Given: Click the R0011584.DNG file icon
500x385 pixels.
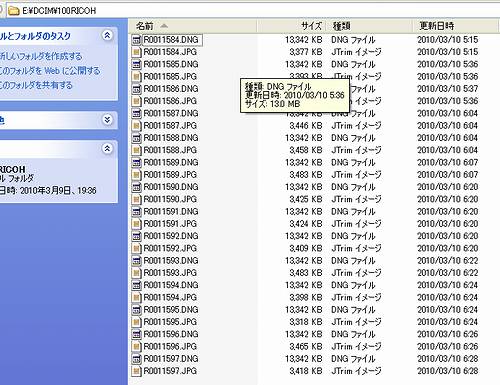Looking at the screenshot, I should coord(136,40).
